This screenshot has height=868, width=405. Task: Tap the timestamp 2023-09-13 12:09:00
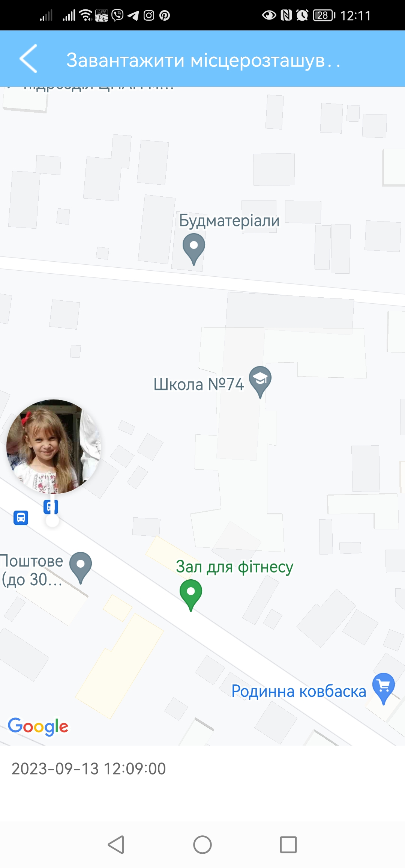coord(88,769)
